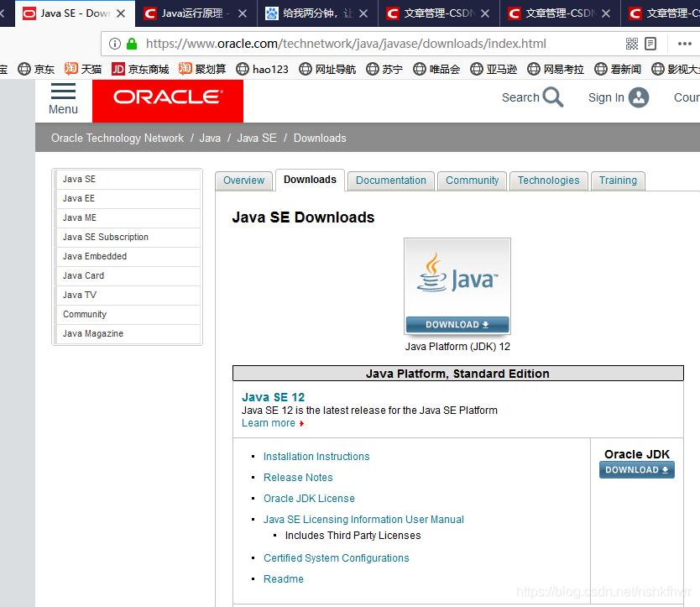
Task: Open the 看新闻 bookmark
Action: [618, 69]
